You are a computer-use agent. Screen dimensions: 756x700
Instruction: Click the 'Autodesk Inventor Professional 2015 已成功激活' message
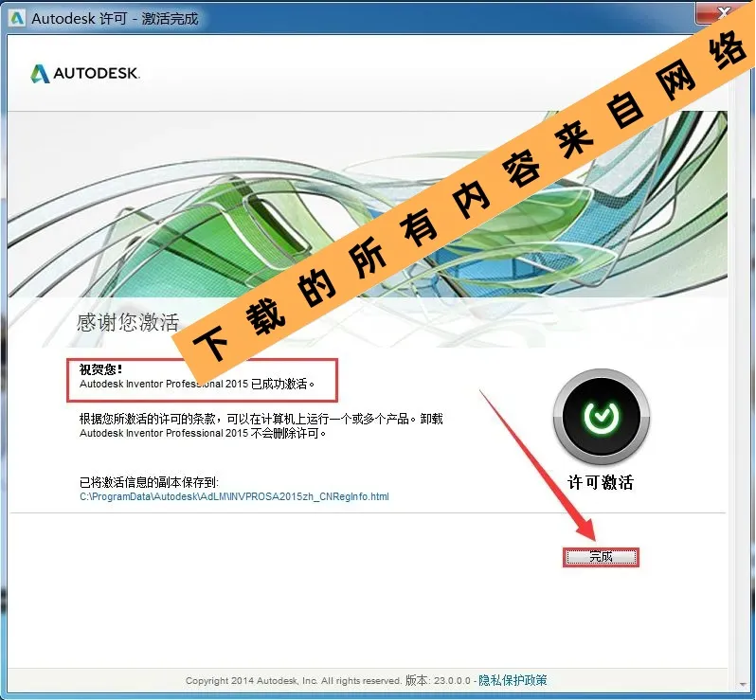[x=197, y=384]
